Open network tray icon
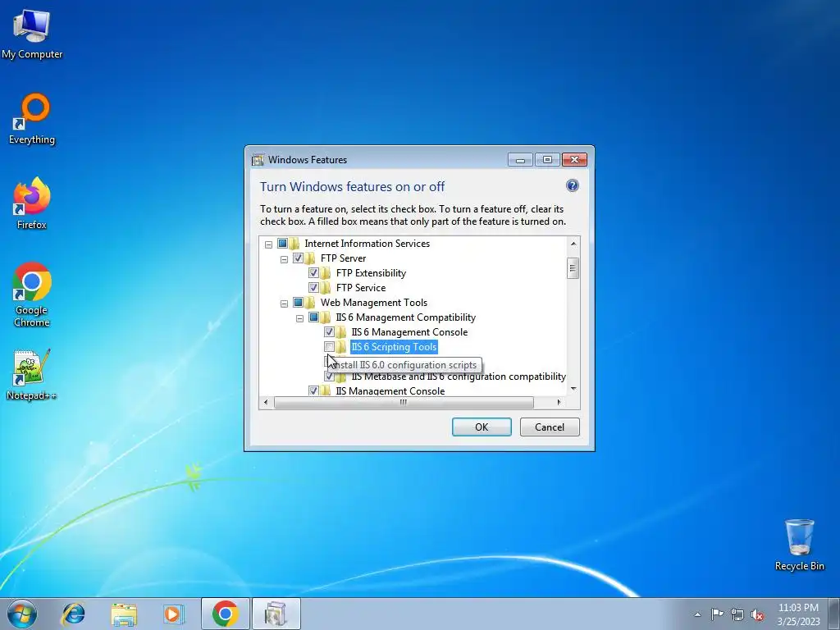 click(737, 614)
